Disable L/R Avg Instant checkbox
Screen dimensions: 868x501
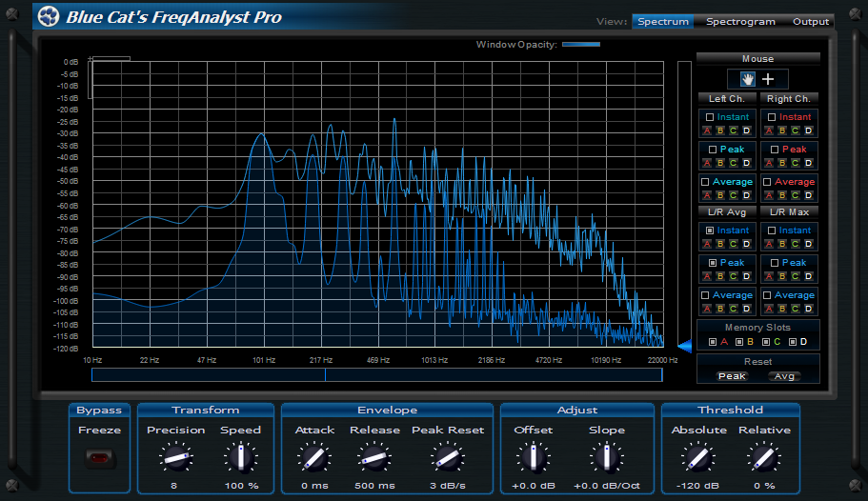click(x=710, y=230)
